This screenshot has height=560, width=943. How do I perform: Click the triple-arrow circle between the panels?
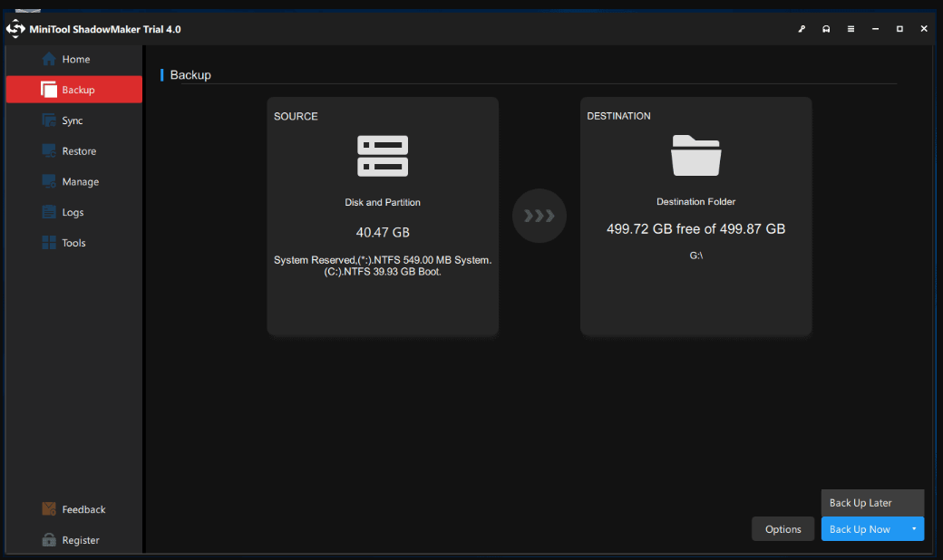coord(540,217)
